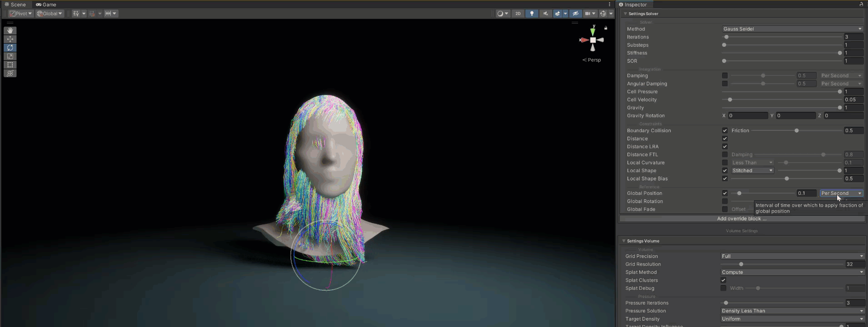Enable the Global Rotation checkbox

tap(725, 202)
